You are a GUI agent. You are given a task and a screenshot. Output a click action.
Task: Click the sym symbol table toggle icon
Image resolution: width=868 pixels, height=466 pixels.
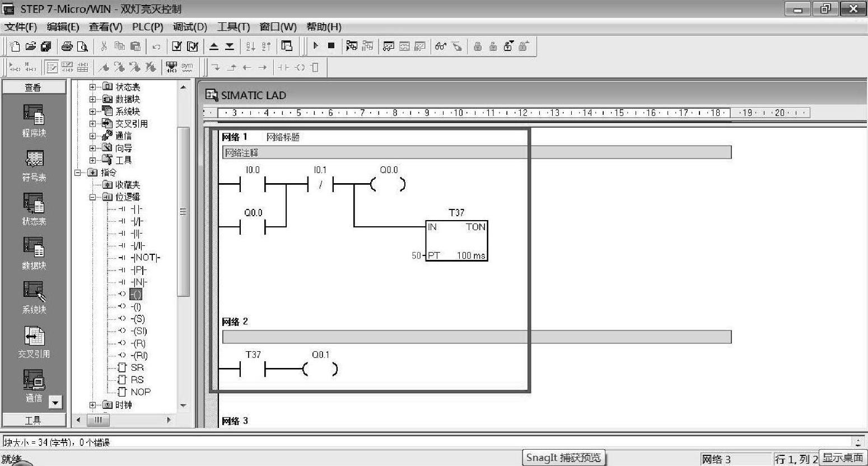click(x=187, y=68)
